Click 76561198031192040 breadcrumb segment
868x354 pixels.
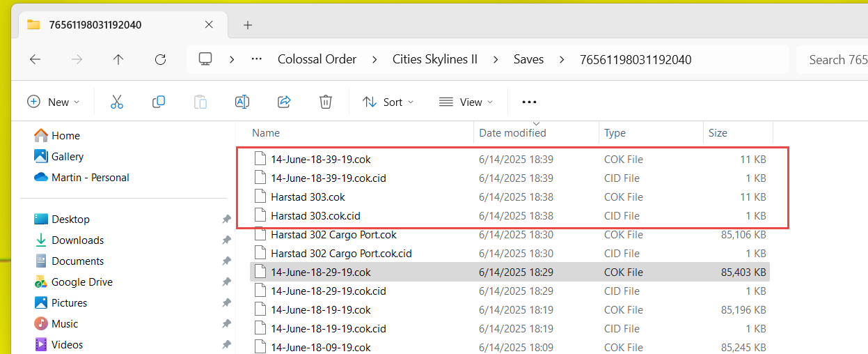tap(636, 59)
